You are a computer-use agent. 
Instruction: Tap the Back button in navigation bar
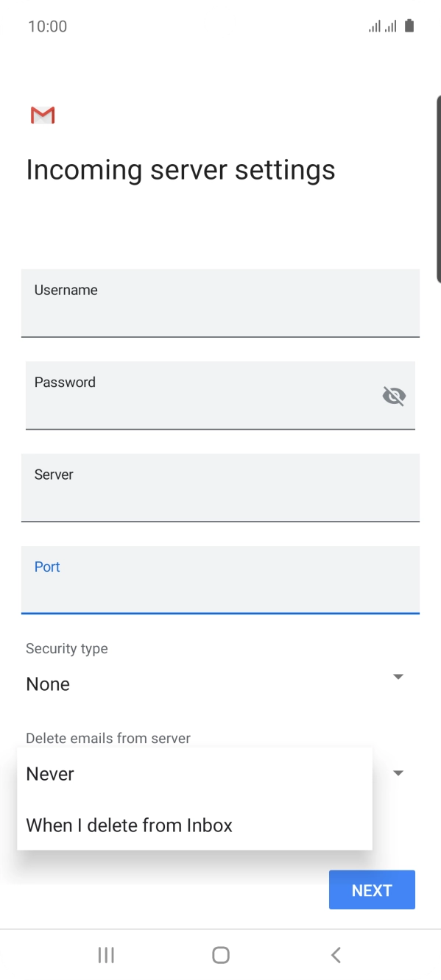click(335, 954)
